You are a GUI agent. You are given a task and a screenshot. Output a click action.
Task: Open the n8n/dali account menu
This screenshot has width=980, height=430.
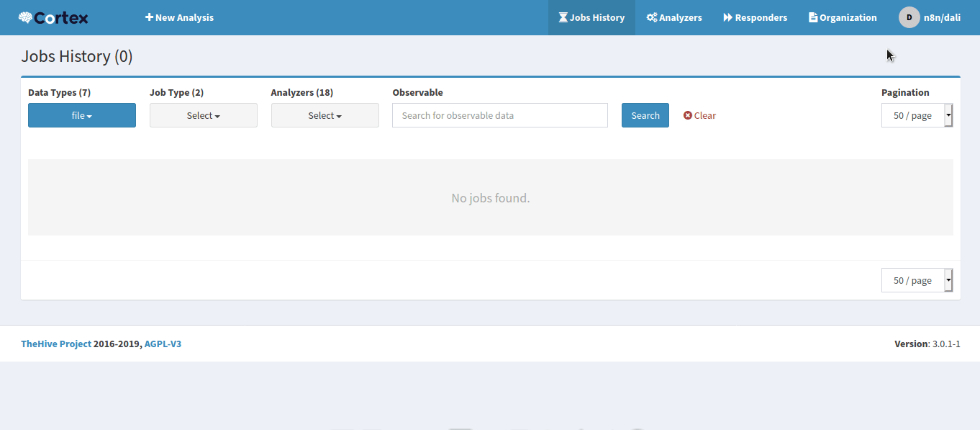point(940,17)
